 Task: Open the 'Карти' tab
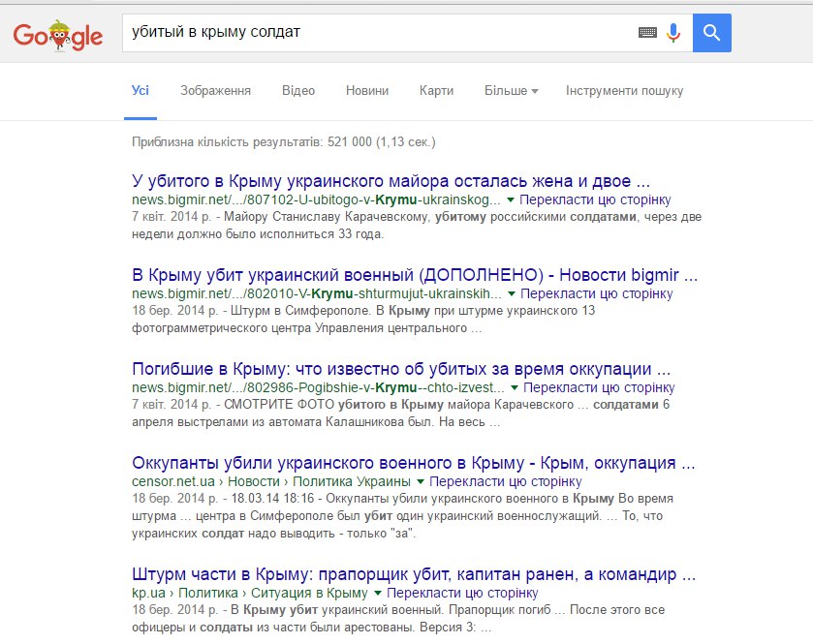point(436,91)
